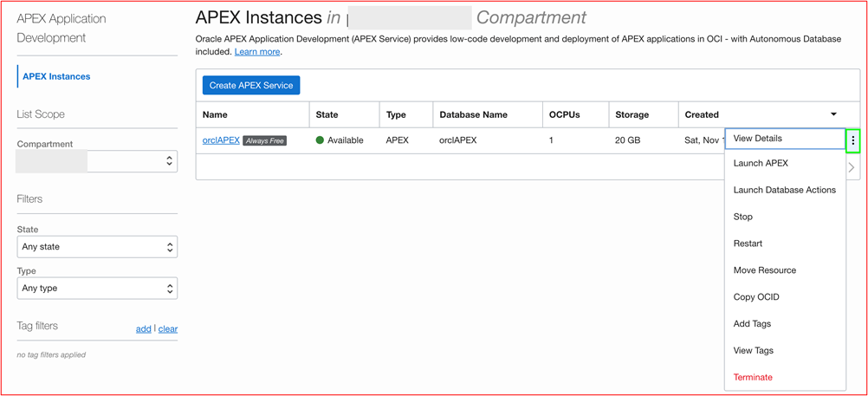Click the APEX Application Development sidebar title
868x396 pixels.
point(62,29)
